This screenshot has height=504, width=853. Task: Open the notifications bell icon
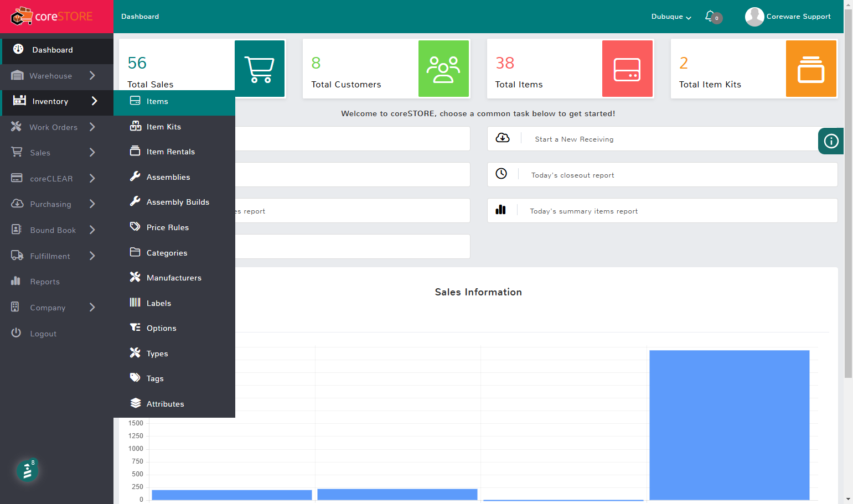(x=710, y=16)
